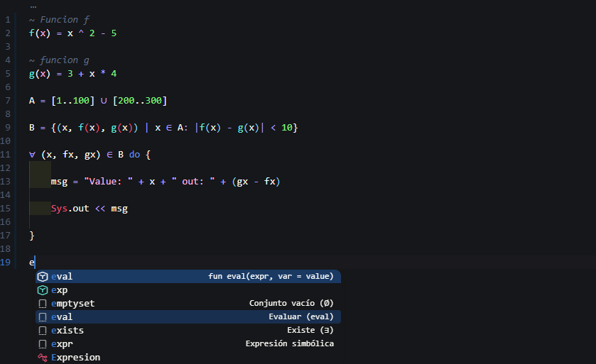Click the snippet icon beside emptyset
Image resolution: width=596 pixels, height=364 pixels.
coord(43,304)
